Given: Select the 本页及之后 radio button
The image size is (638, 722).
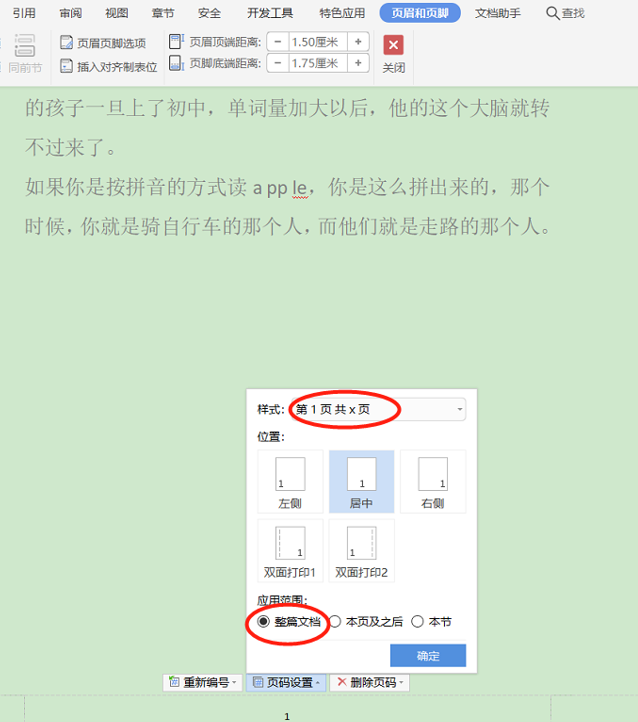Looking at the screenshot, I should point(335,622).
